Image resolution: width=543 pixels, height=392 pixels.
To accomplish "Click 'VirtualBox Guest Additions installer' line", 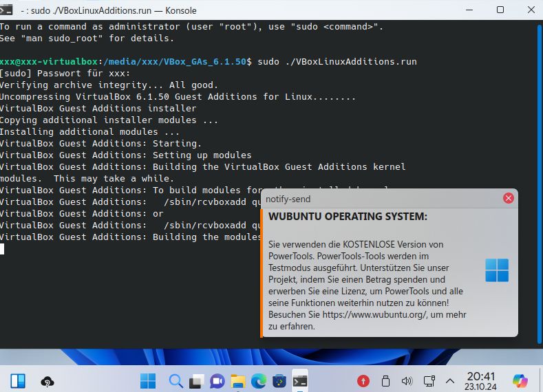I will (98, 108).
